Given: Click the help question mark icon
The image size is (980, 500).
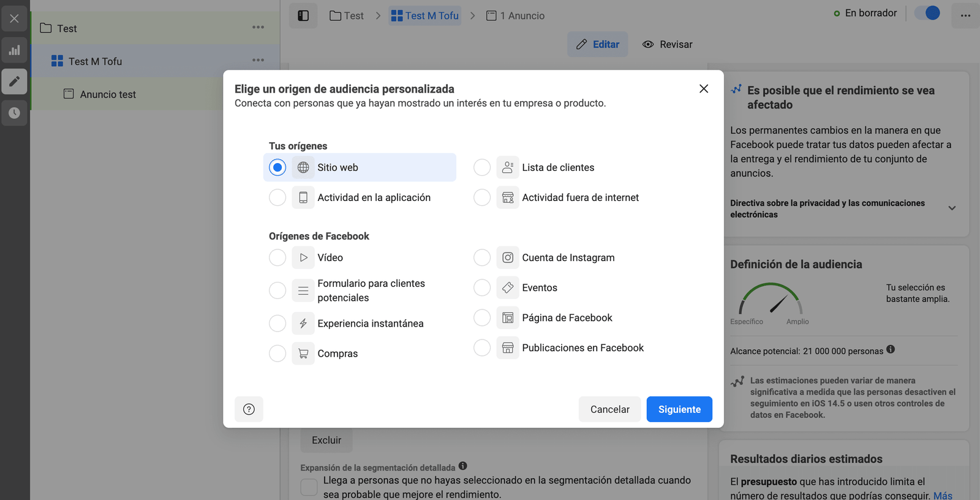Looking at the screenshot, I should [249, 409].
